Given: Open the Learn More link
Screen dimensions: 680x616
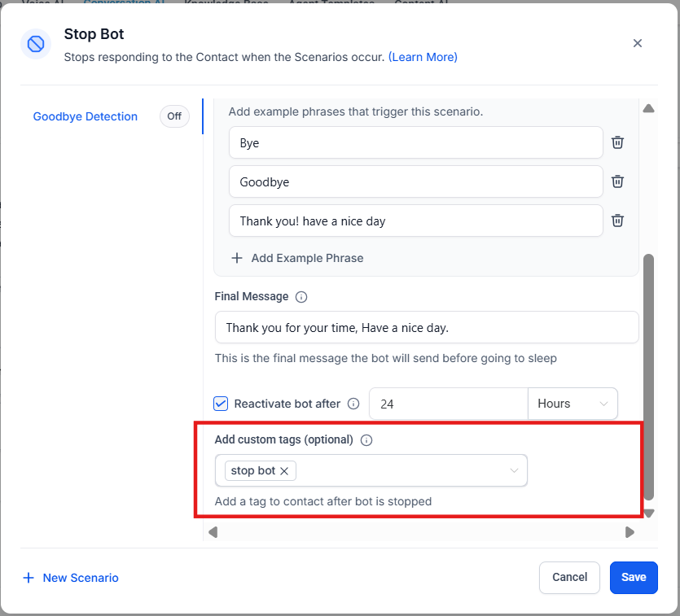Looking at the screenshot, I should pos(423,57).
